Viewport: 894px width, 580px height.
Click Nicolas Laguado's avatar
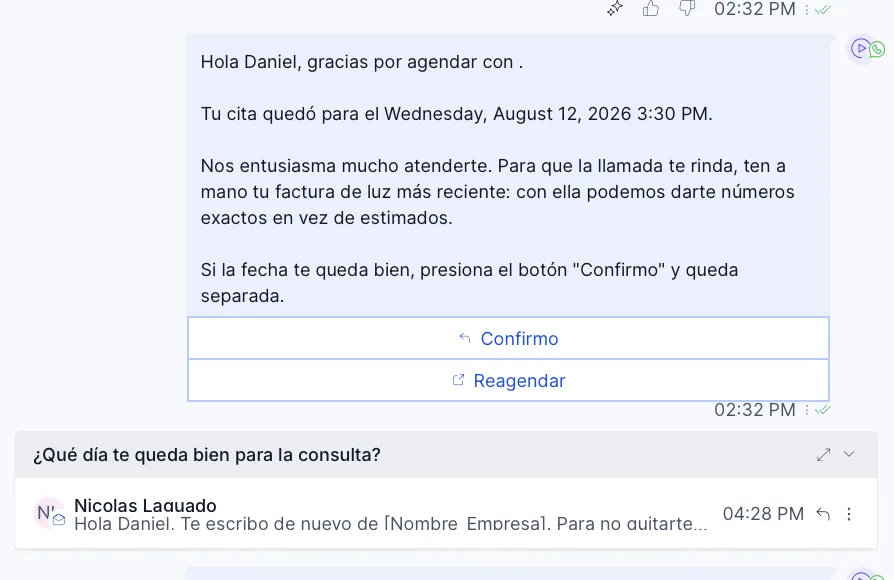click(48, 513)
